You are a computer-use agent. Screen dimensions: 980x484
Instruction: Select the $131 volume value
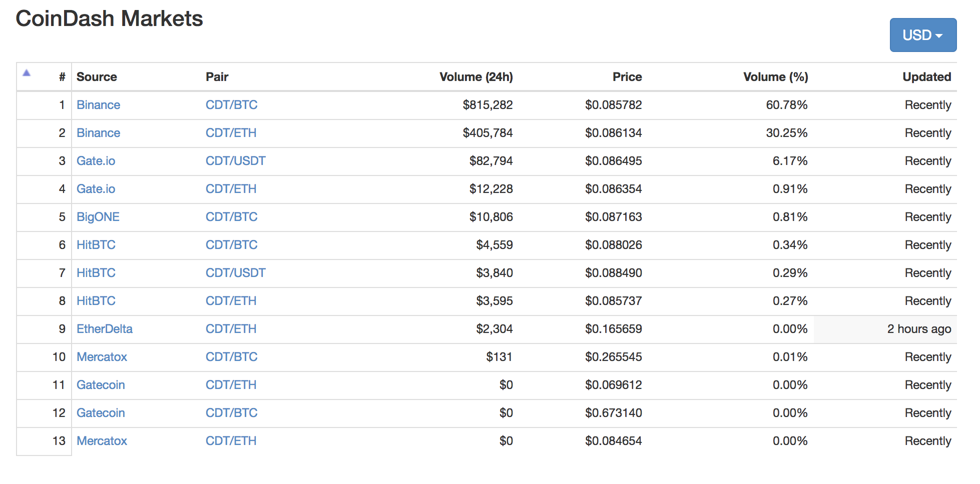tap(500, 357)
